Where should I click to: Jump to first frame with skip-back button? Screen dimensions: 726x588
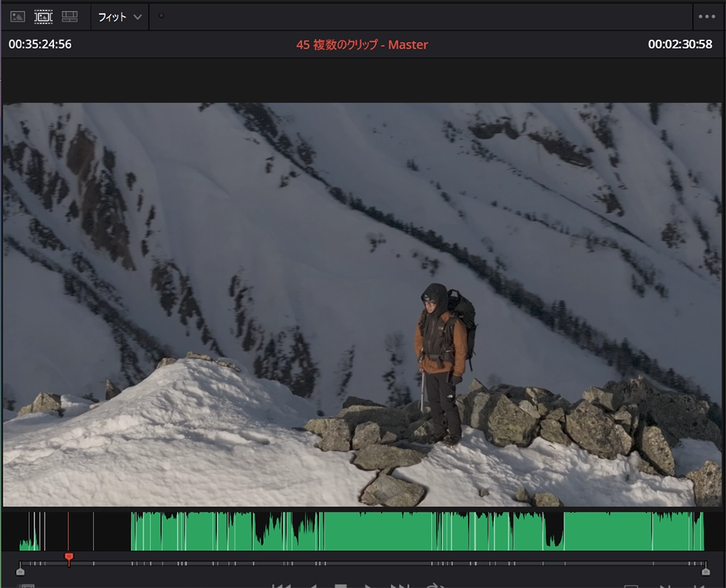(281, 586)
